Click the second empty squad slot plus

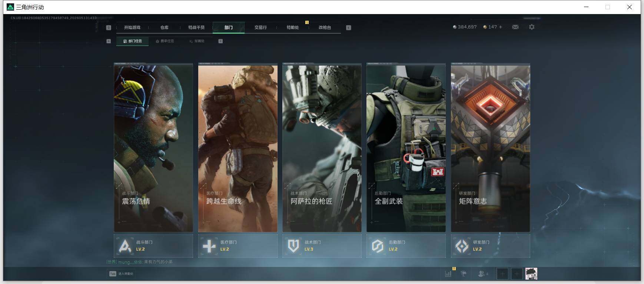coord(517,274)
